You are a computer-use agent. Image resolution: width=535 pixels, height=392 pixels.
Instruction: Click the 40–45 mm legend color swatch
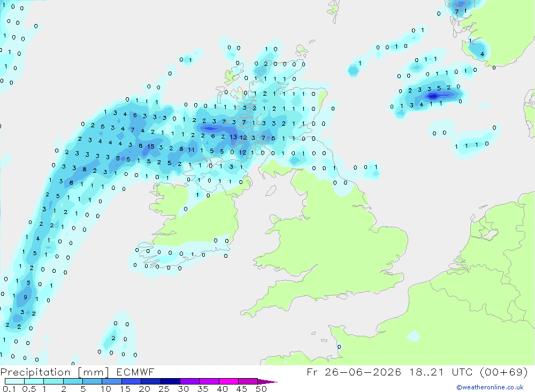(228, 381)
